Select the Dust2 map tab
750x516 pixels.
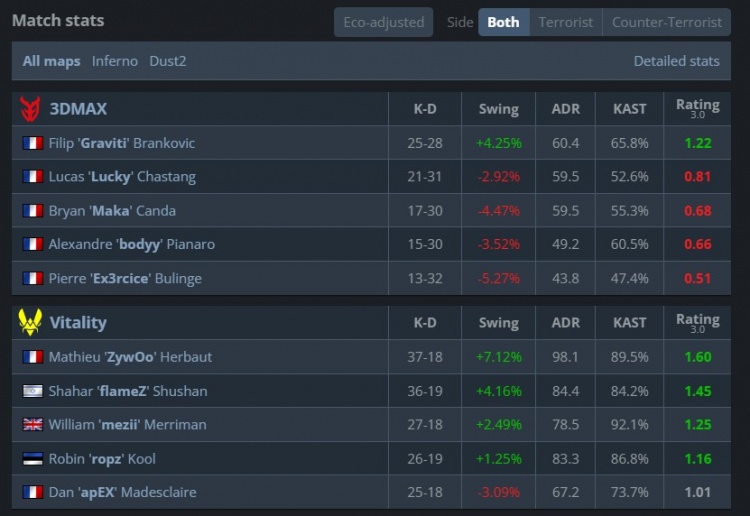coord(168,61)
